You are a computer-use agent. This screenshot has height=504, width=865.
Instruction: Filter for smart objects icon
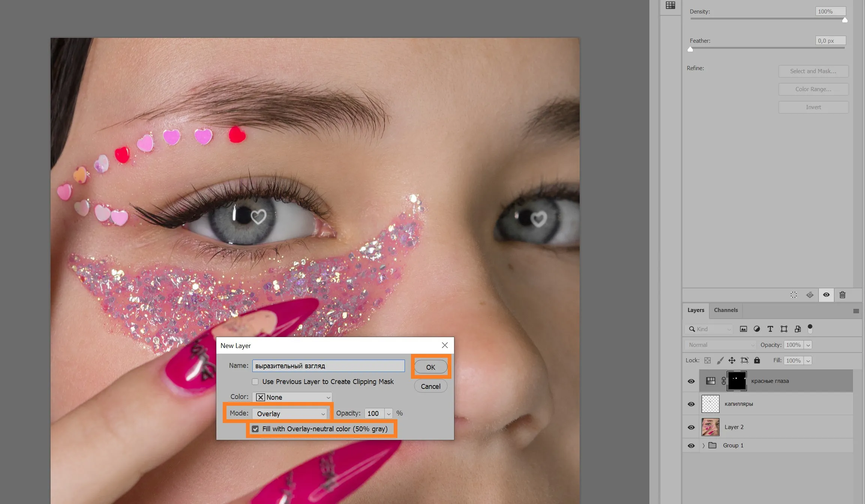coord(798,329)
